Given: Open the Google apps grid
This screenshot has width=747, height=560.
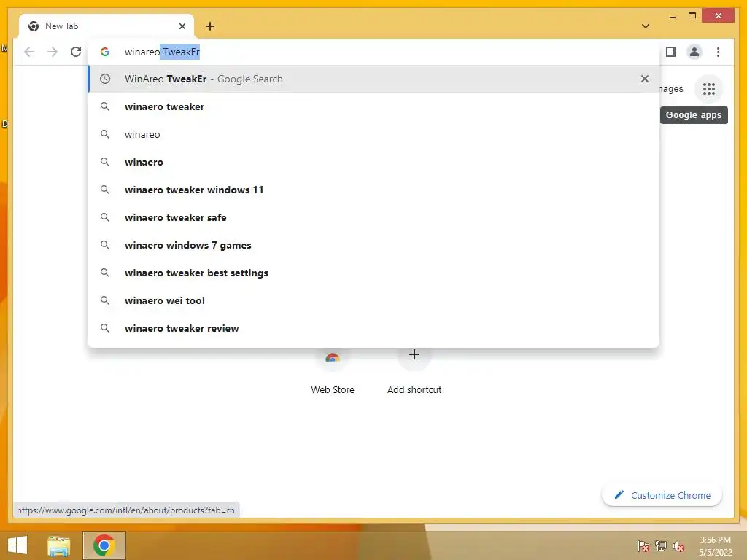Looking at the screenshot, I should click(709, 88).
